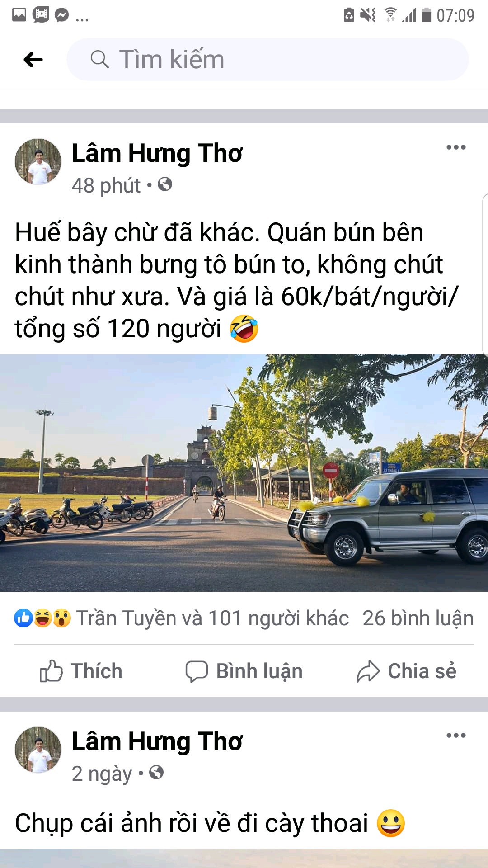Open the Tìm kiếm search field
This screenshot has height=868, width=488.
point(267,59)
